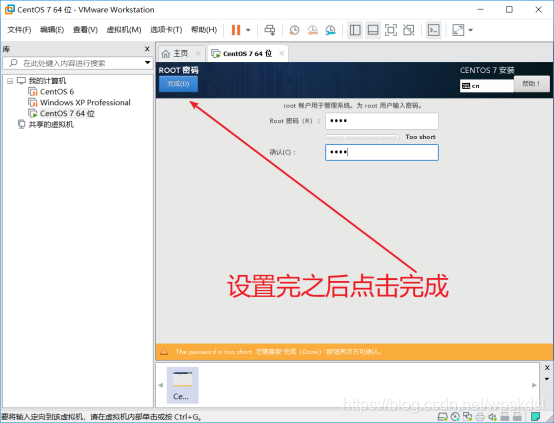Close the thumbnail bar
The image size is (554, 423).
[547, 368]
